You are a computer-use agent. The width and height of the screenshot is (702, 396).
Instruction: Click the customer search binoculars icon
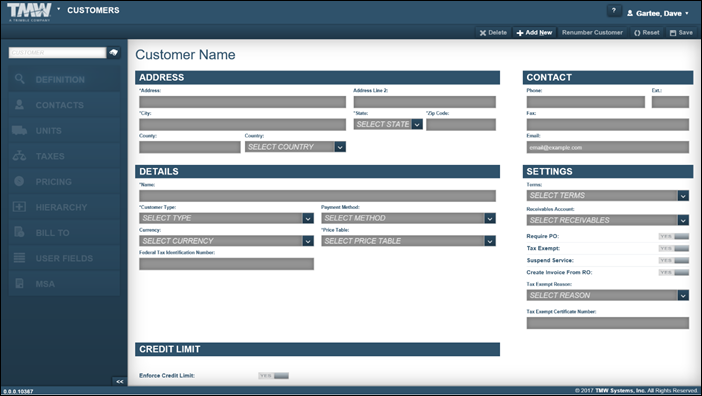114,53
